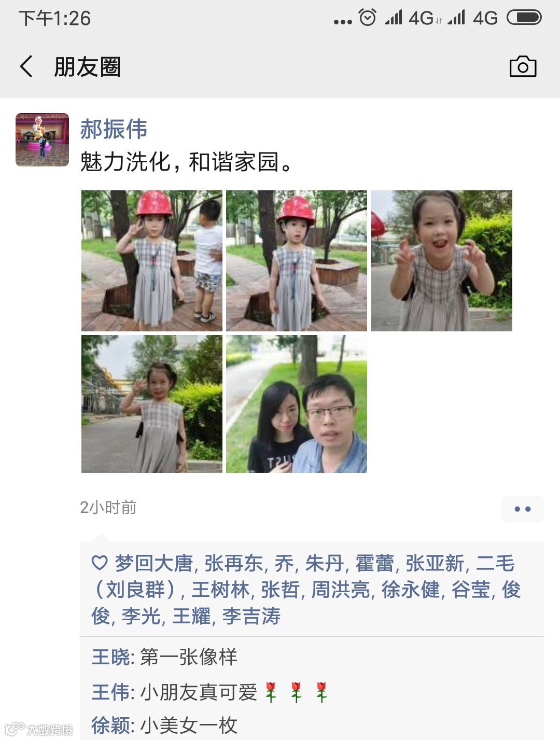Open 郝振伟 name link
This screenshot has height=740, width=560.
click(114, 129)
